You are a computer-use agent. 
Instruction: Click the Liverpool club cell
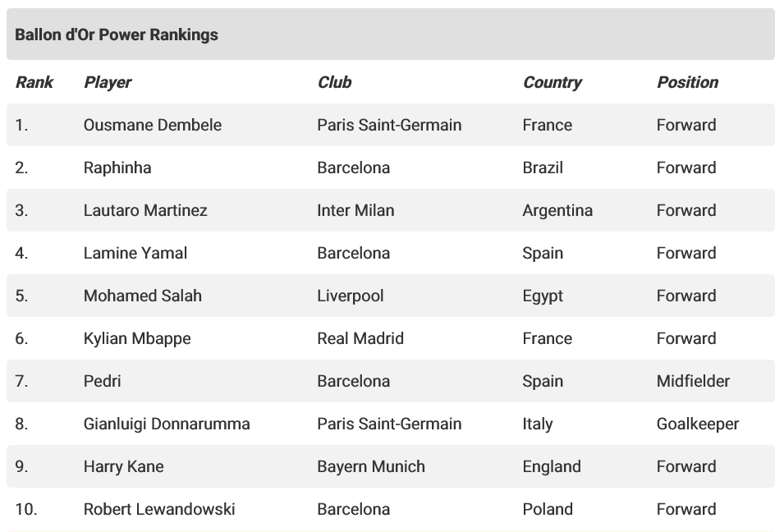coord(351,296)
